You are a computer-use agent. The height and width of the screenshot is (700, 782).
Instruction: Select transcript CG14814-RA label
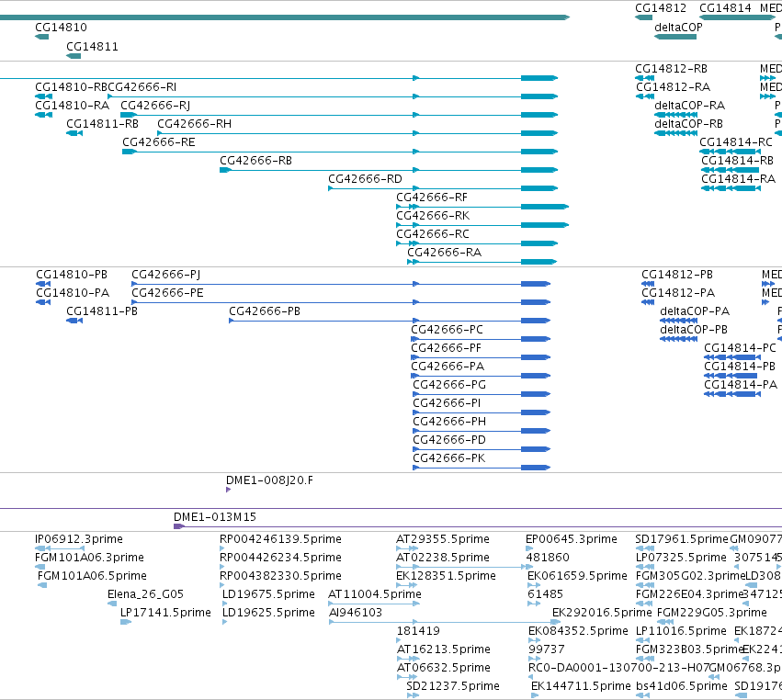(739, 179)
